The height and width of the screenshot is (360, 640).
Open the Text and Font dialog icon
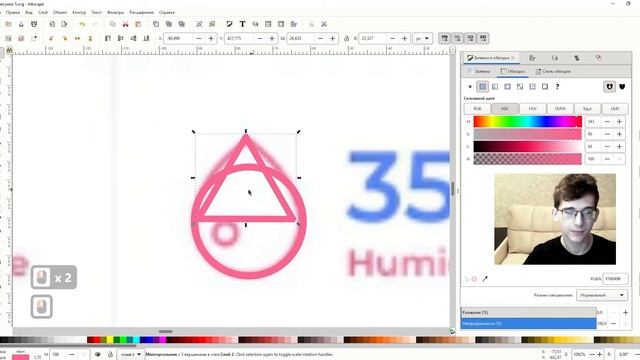(x=242, y=24)
